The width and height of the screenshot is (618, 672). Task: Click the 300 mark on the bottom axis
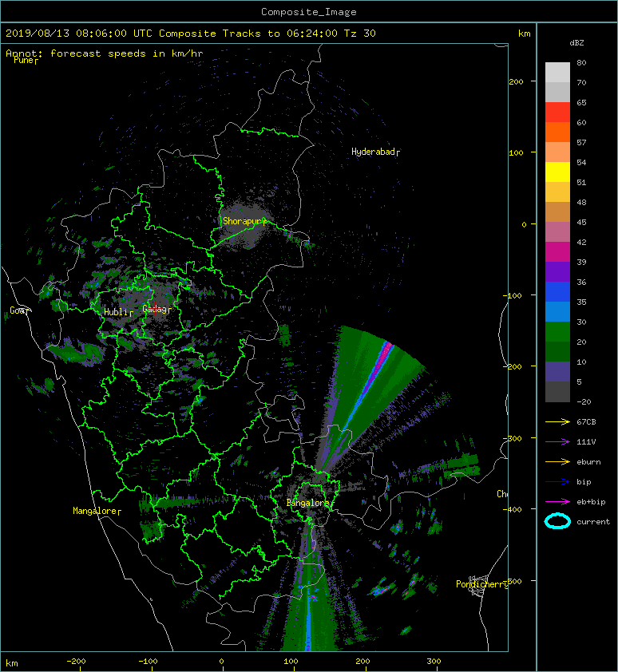point(434,662)
